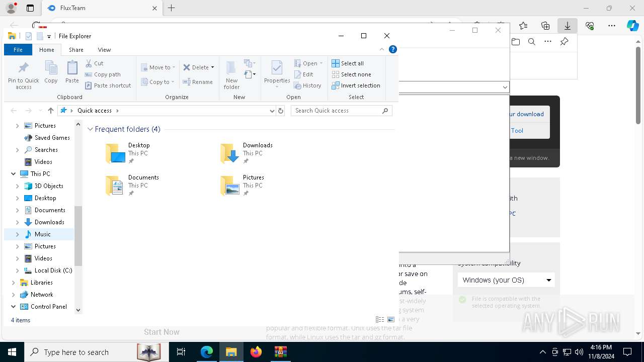Click Start Now on the webpage
This screenshot has width=644, height=362.
click(x=162, y=332)
